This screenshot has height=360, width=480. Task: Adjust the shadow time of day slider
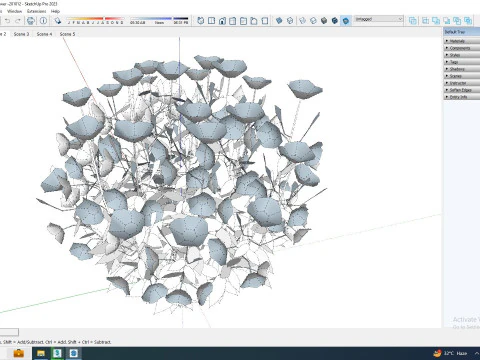[x=159, y=21]
